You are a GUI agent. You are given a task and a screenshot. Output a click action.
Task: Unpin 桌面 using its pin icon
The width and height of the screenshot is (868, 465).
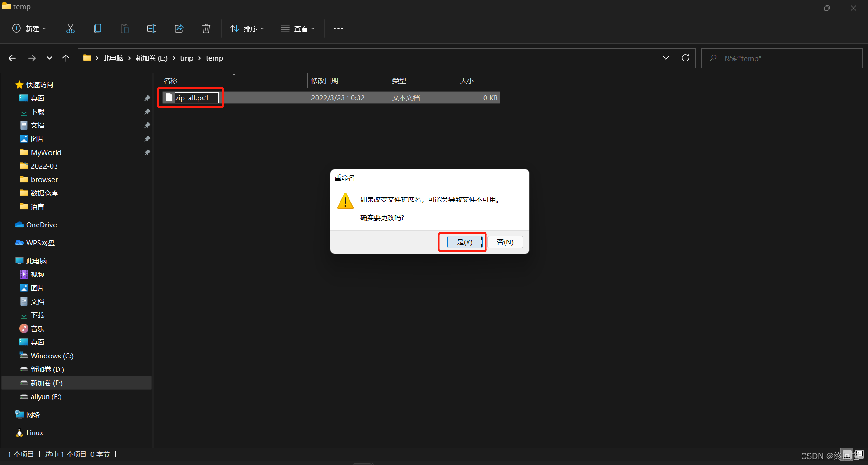tap(147, 98)
